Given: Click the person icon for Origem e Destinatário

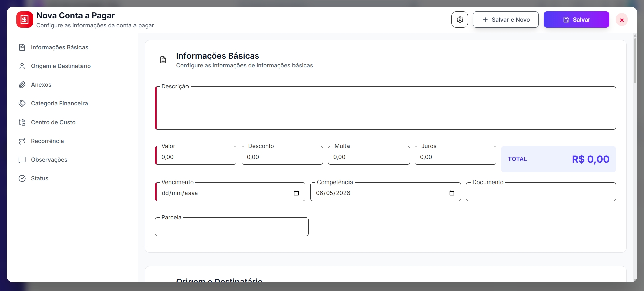Looking at the screenshot, I should pos(22,66).
